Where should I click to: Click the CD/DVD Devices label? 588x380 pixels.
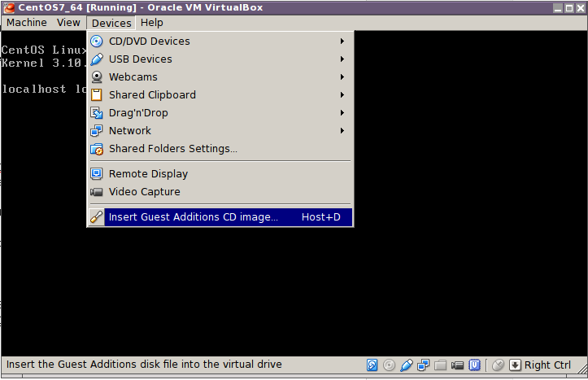pos(150,41)
